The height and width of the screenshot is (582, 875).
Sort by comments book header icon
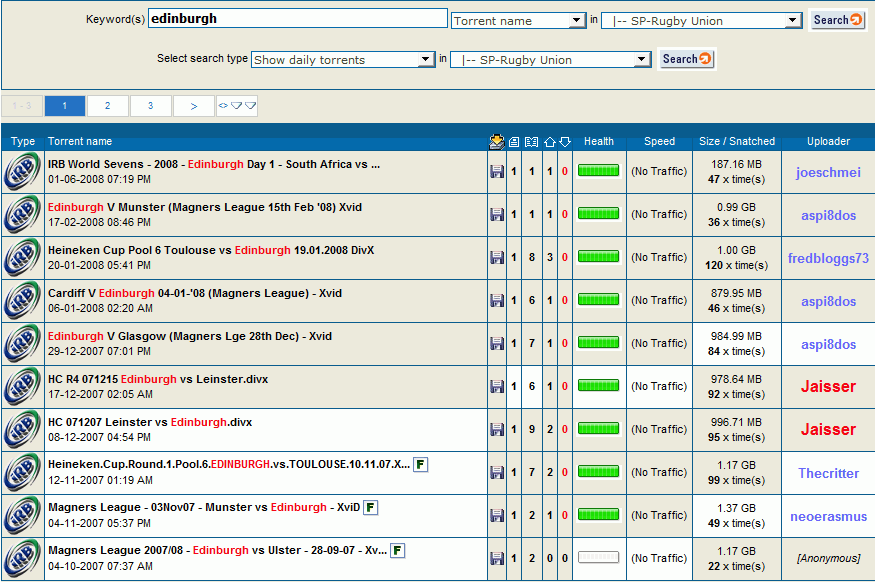pos(532,142)
